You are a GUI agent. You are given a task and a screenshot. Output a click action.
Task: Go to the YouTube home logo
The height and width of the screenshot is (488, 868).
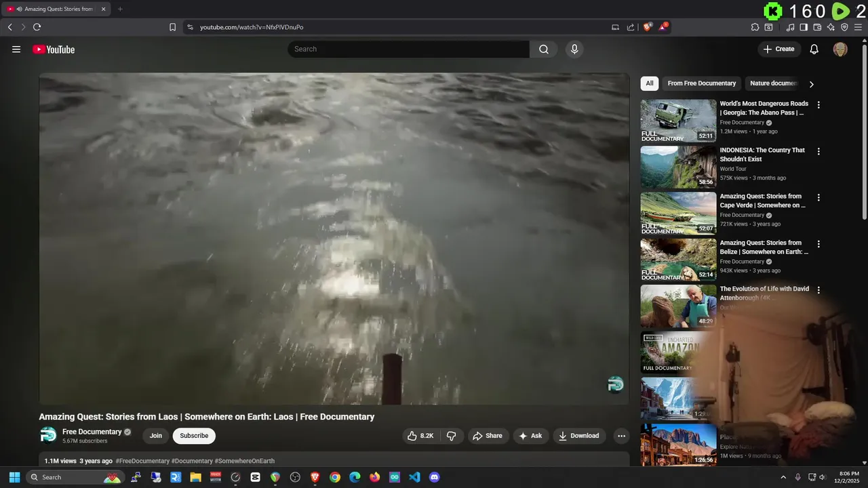pos(54,49)
